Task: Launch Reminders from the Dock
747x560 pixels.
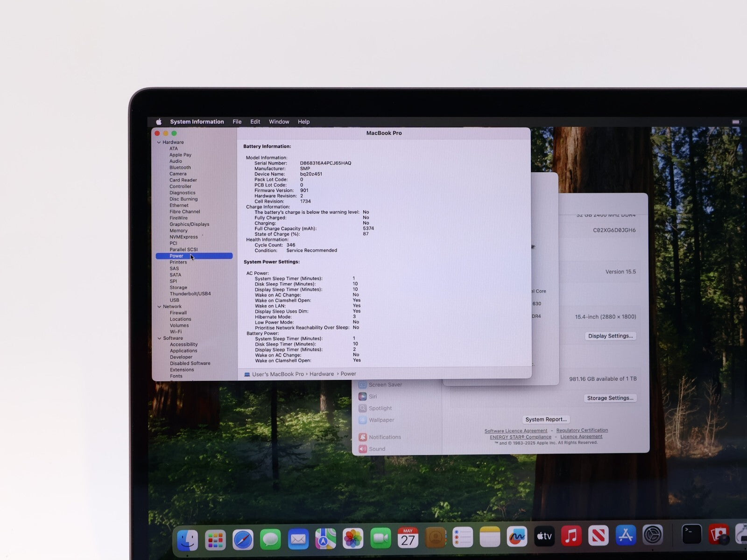Action: pyautogui.click(x=463, y=538)
